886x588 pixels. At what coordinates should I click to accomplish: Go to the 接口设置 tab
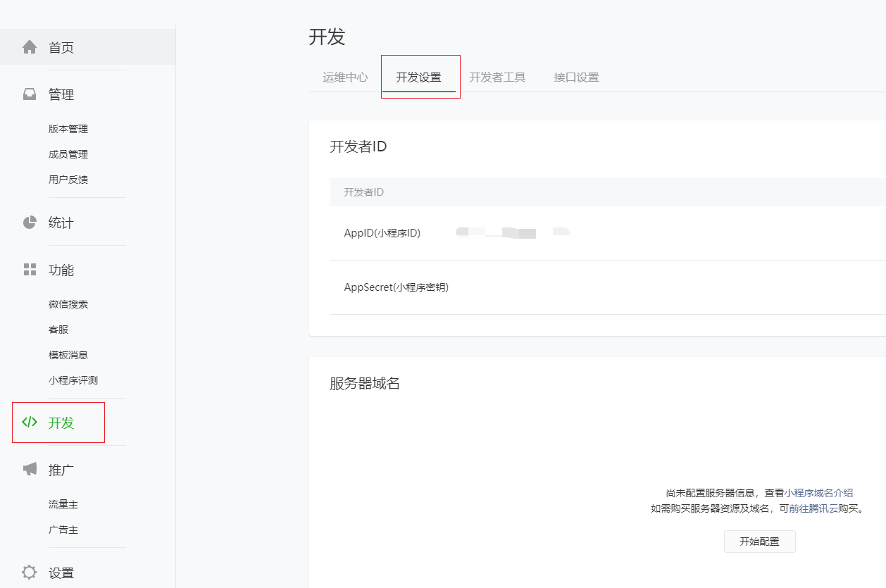(576, 77)
